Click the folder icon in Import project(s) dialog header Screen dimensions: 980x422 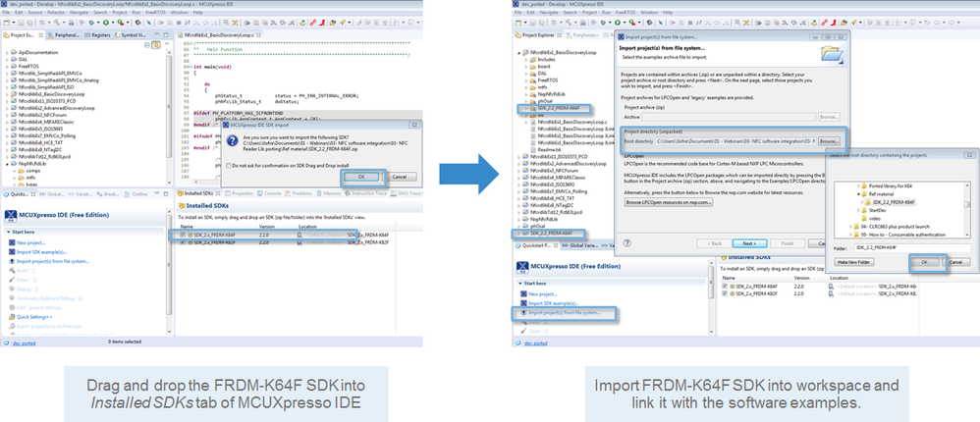(x=832, y=54)
